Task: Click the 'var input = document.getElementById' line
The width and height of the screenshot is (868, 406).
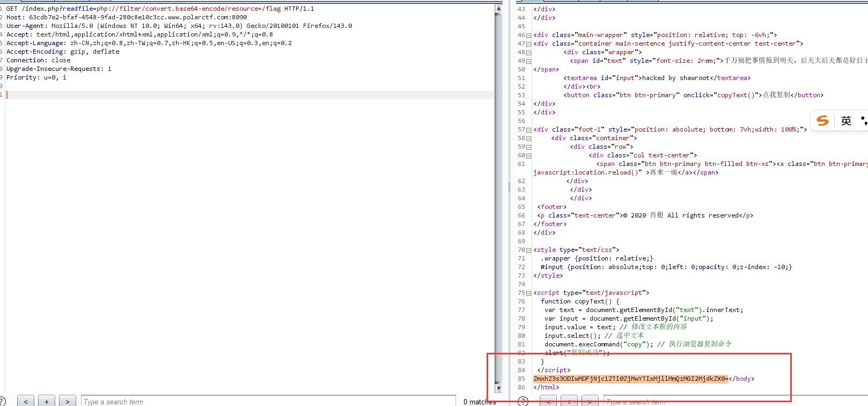Action: 629,318
